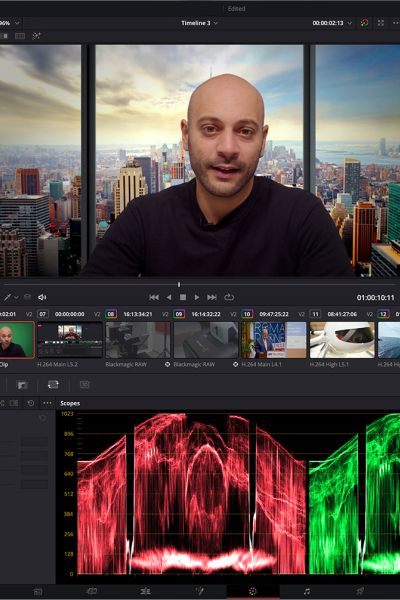Open the Fusion page
This screenshot has height=600, width=400.
click(x=199, y=592)
